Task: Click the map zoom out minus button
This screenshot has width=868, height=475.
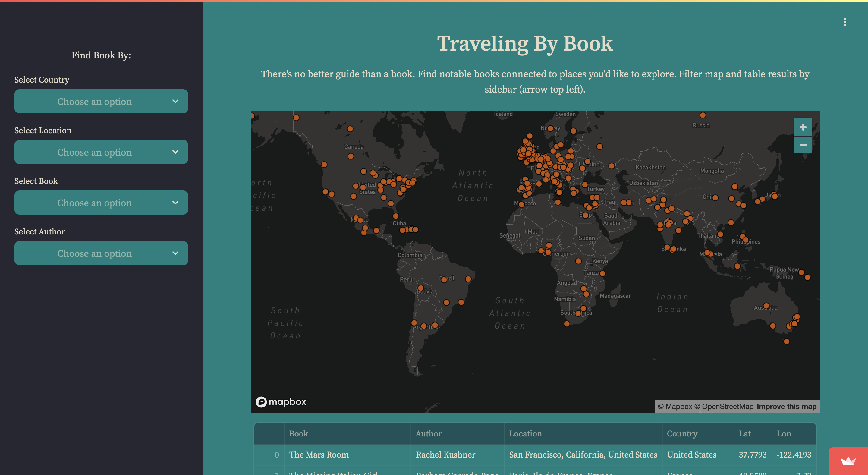Action: point(803,145)
